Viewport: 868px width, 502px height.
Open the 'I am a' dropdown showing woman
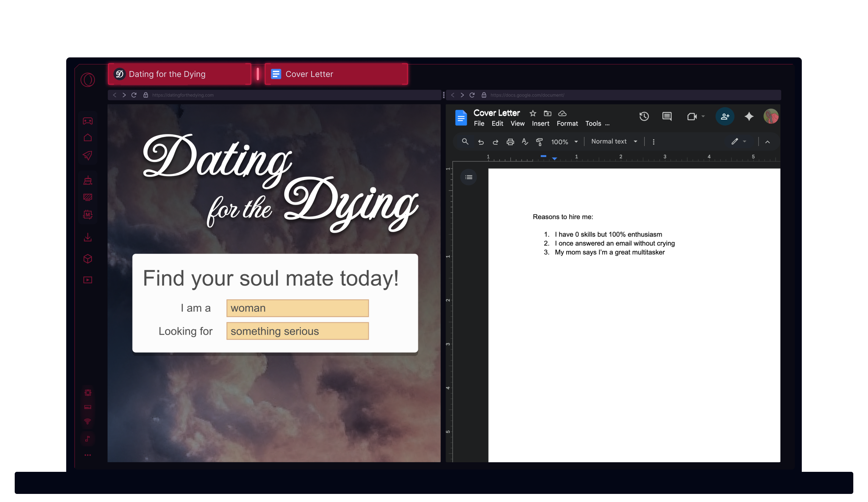click(x=297, y=308)
